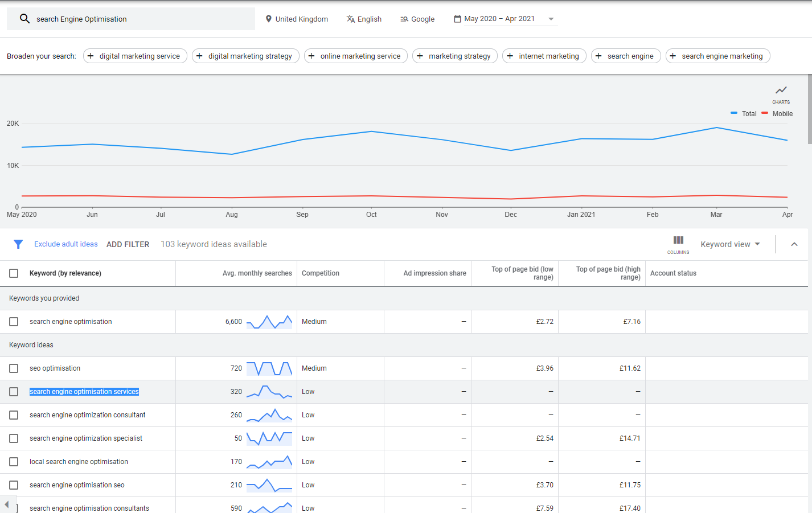Image resolution: width=812 pixels, height=513 pixels.
Task: Tick the select-all checkbox in table header
Action: 14,273
